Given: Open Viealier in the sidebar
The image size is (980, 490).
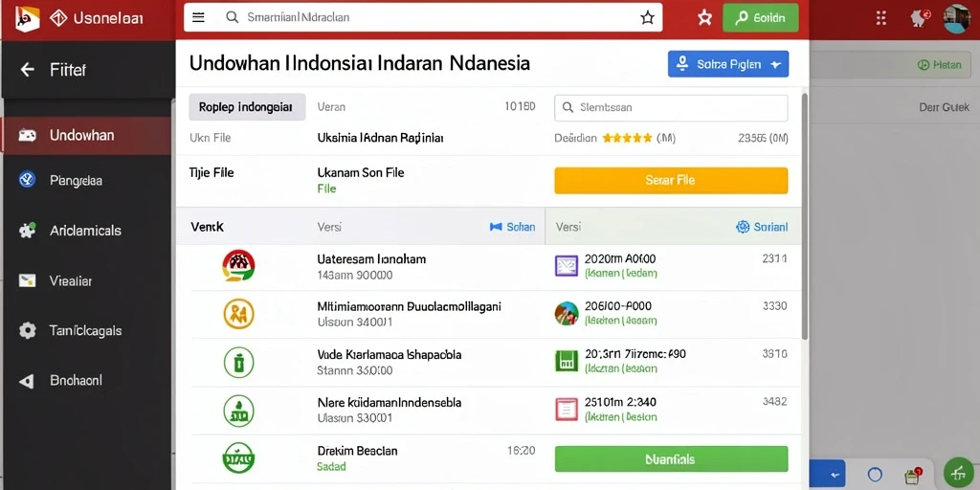Looking at the screenshot, I should [x=88, y=280].
